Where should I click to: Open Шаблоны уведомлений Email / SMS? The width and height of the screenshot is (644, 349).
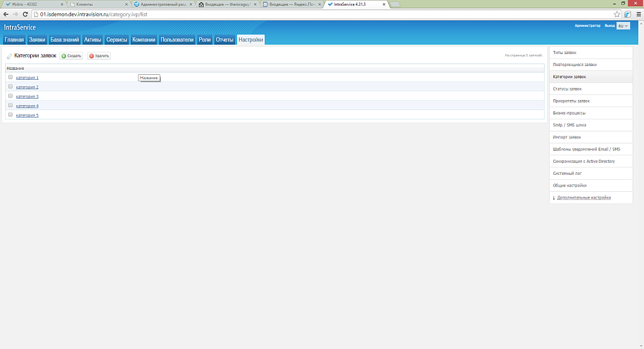pyautogui.click(x=591, y=149)
